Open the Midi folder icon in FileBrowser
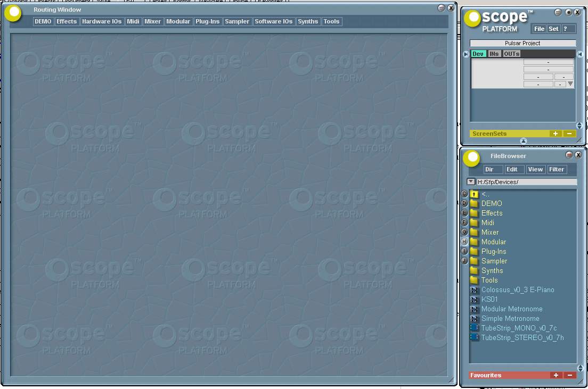The width and height of the screenshot is (588, 389). click(x=474, y=222)
